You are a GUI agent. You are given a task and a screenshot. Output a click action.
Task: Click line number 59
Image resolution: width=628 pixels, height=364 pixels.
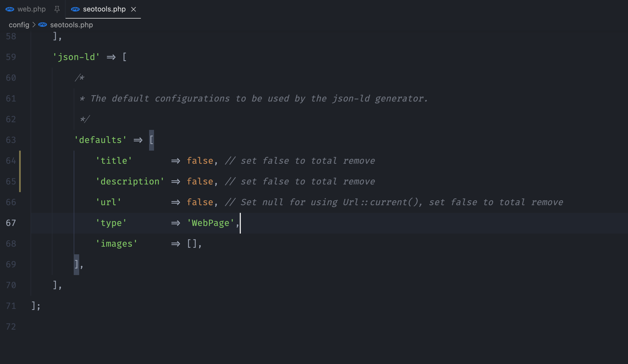(11, 57)
